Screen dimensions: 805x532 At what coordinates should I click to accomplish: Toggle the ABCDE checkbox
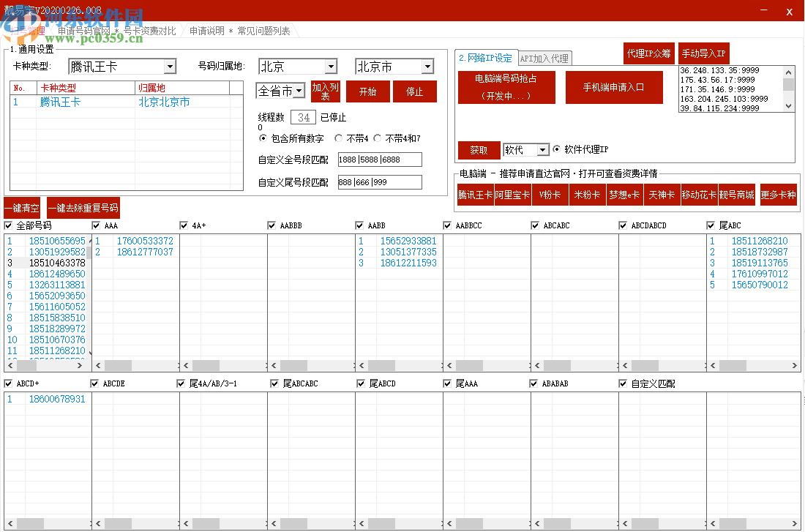[x=94, y=383]
